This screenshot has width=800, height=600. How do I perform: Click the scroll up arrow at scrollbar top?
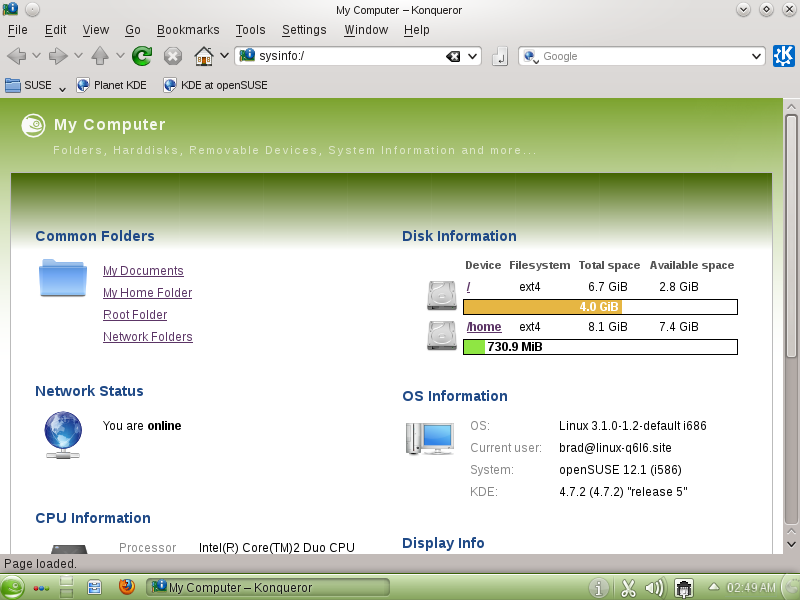click(x=791, y=107)
